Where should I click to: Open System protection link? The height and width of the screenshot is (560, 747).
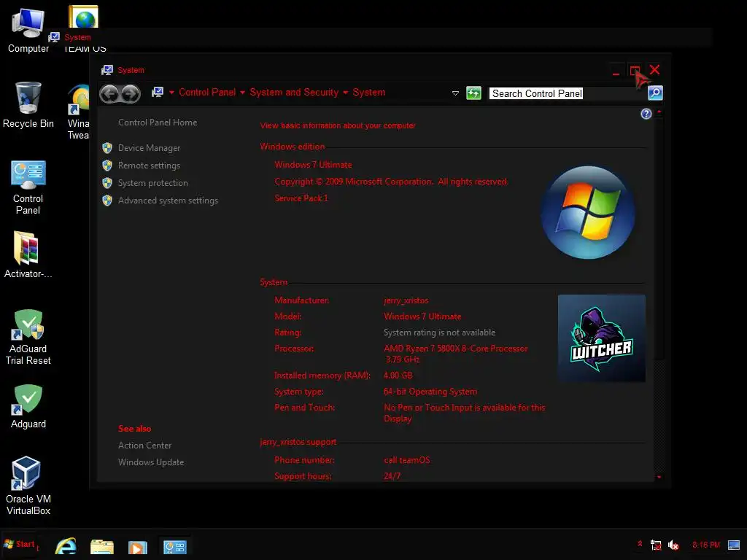153,183
